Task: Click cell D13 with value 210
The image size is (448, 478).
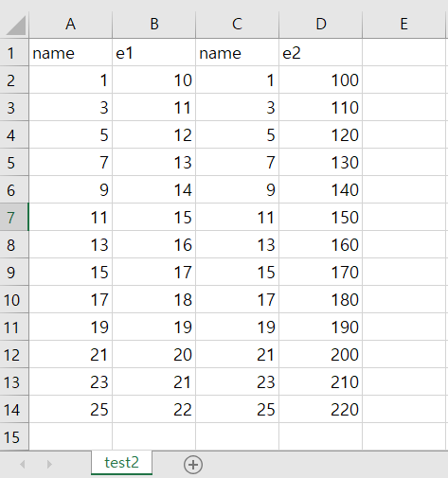Action: click(320, 381)
